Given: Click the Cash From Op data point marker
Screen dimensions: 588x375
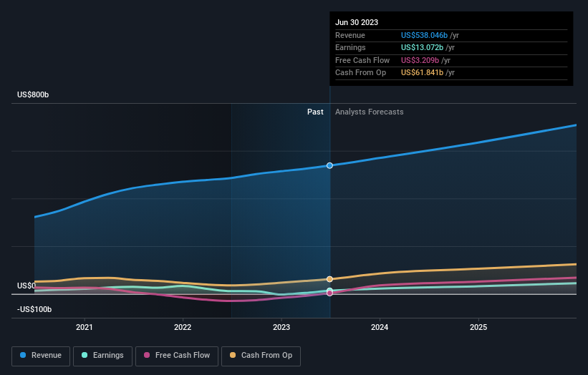Looking at the screenshot, I should tap(329, 279).
